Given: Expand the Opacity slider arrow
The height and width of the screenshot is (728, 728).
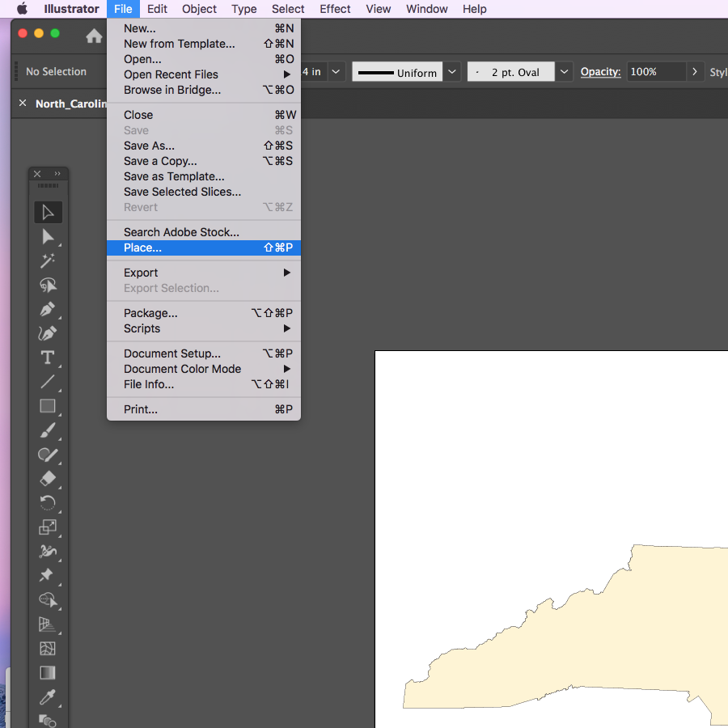Looking at the screenshot, I should click(695, 72).
